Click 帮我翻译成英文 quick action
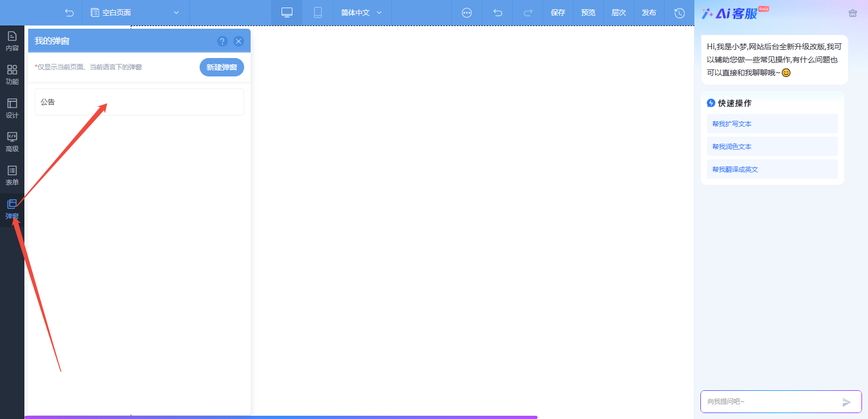Image resolution: width=868 pixels, height=419 pixels. point(772,169)
